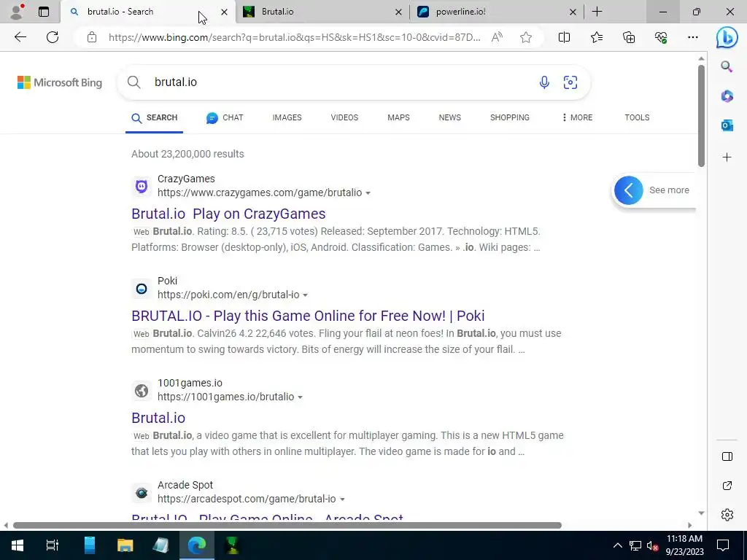Close the powerline.io! tab
Screen dimensions: 747x560
(x=573, y=12)
